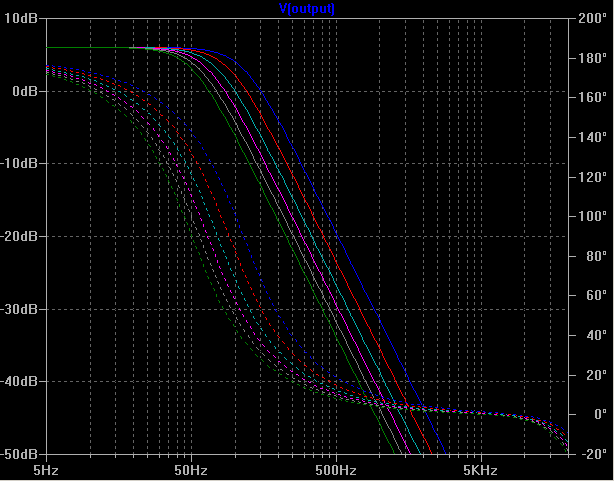Click the -10dB left axis label
This screenshot has width=614, height=481.
tap(18, 163)
